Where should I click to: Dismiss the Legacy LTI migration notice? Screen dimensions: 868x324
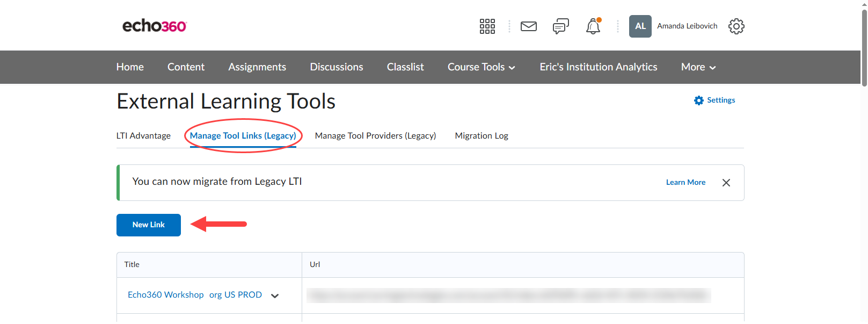point(726,183)
